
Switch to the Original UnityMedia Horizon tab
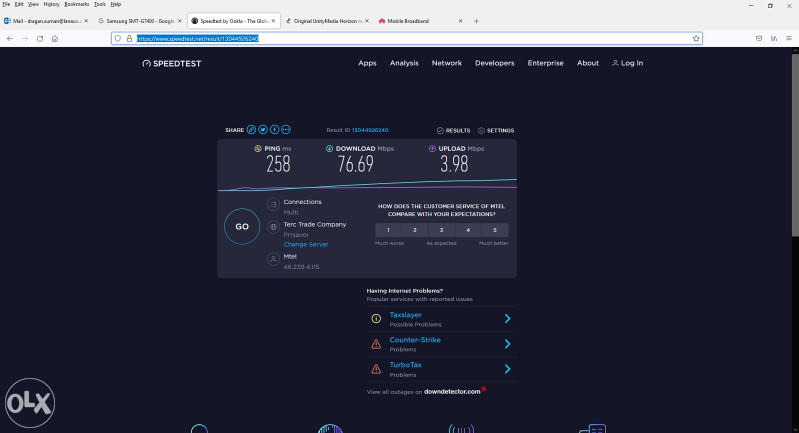click(x=326, y=21)
